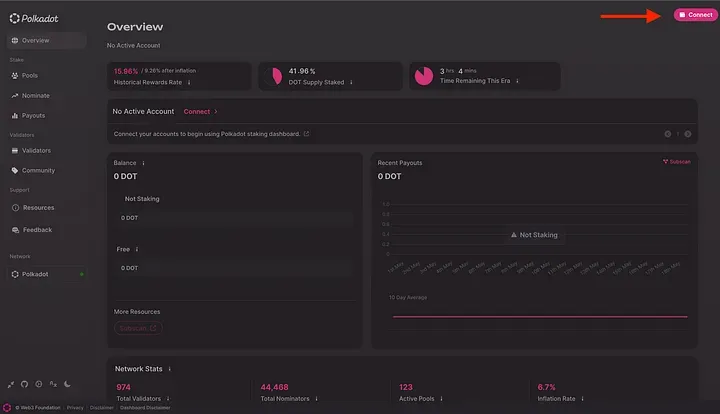Image resolution: width=720 pixels, height=414 pixels.
Task: Collapse the sidebar with the minimize-arrows icon
Action: click(x=11, y=384)
